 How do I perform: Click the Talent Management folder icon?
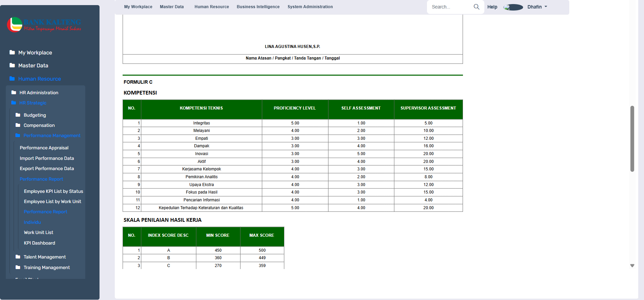pyautogui.click(x=18, y=257)
